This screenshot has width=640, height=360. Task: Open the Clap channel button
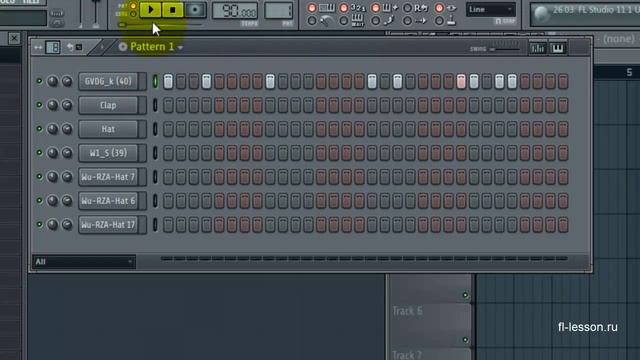click(x=108, y=105)
